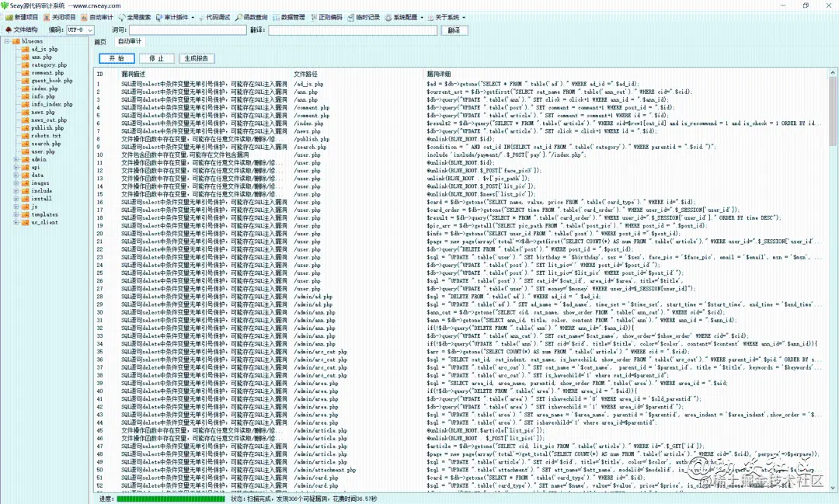The width and height of the screenshot is (839, 504).
Task: Expand the images folder in tree
Action: point(16,183)
